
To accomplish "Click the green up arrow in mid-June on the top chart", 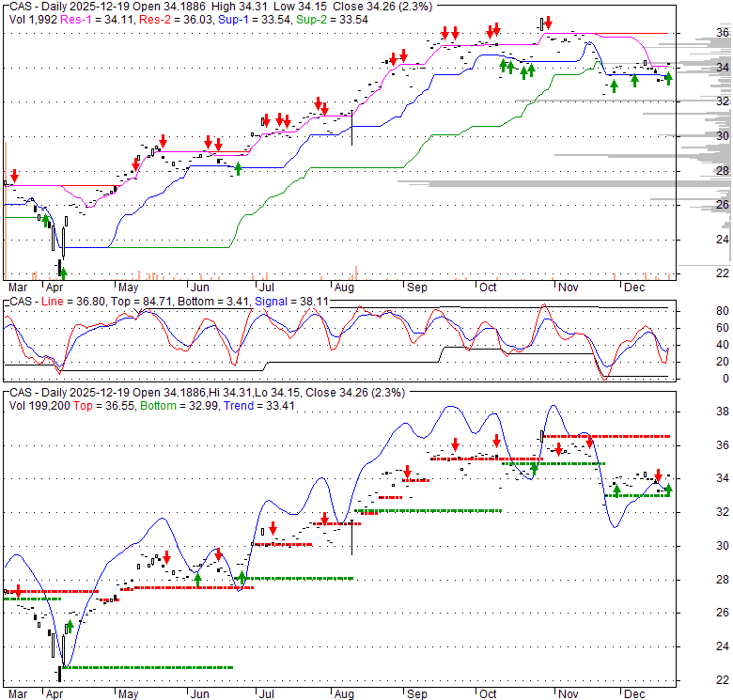I will click(238, 168).
